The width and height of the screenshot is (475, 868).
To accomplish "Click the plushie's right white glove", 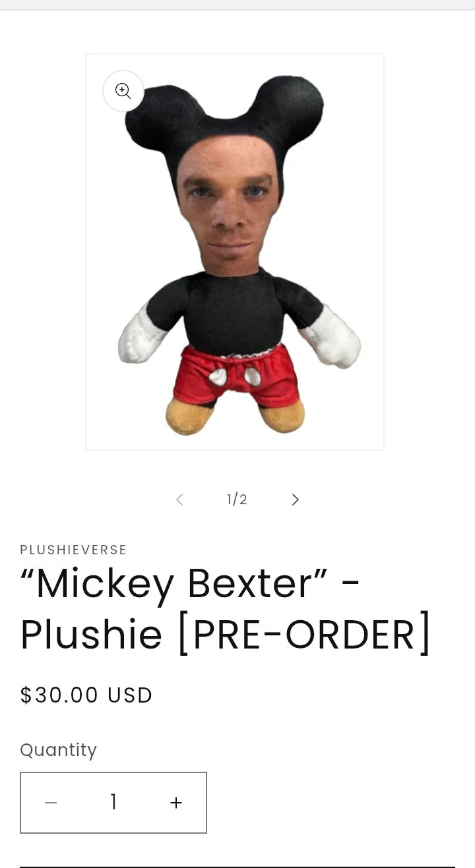I will click(332, 339).
